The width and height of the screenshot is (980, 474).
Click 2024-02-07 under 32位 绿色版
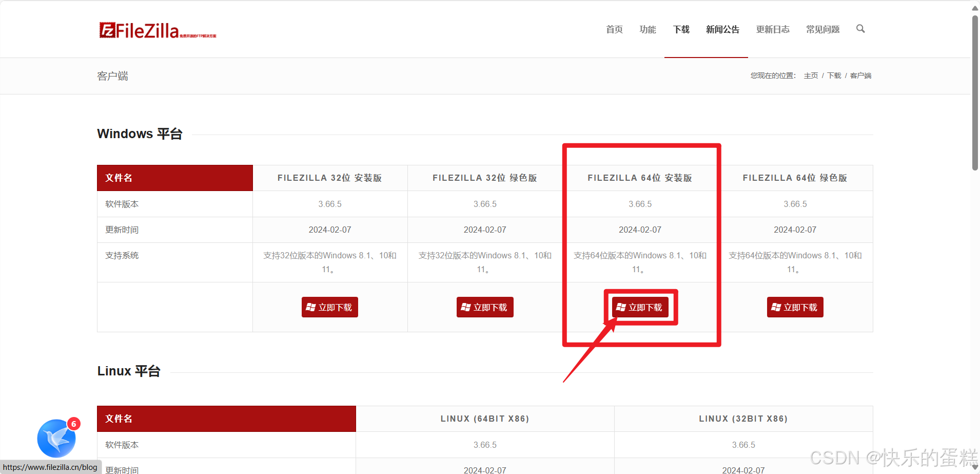coord(485,230)
